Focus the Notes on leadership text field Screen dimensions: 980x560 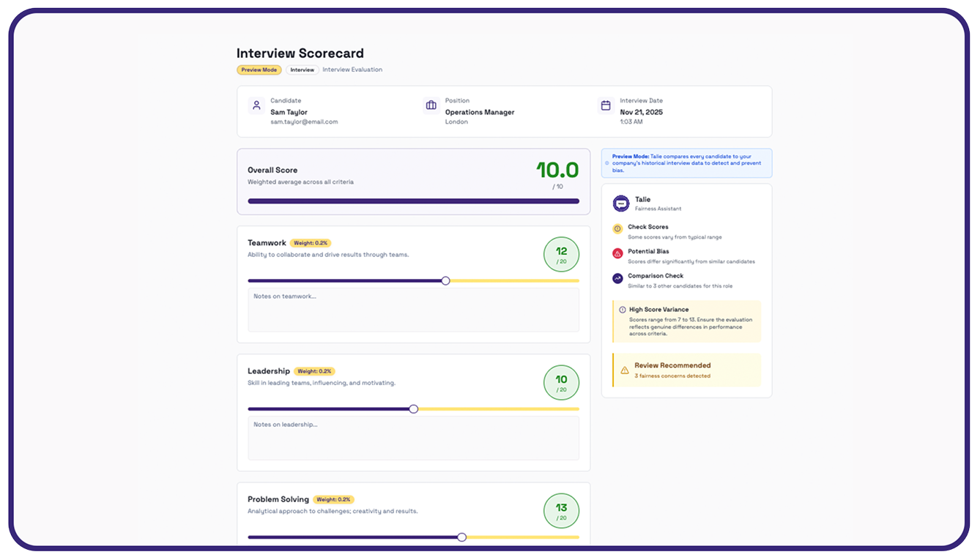pos(413,438)
